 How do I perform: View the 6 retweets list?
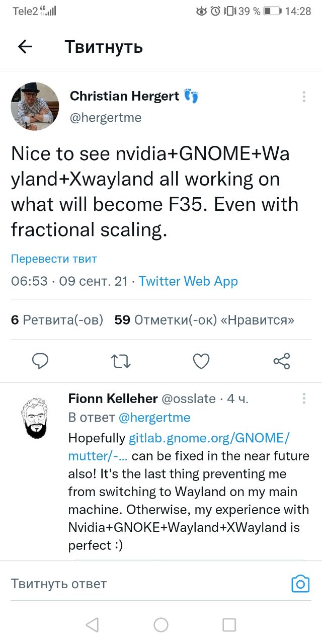pyautogui.click(x=57, y=320)
